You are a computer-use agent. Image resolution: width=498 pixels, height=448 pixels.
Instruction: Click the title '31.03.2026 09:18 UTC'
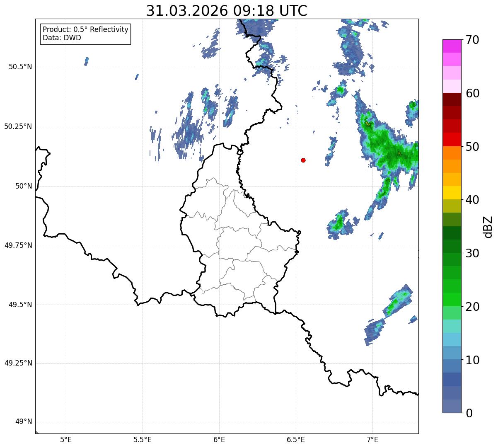227,11
